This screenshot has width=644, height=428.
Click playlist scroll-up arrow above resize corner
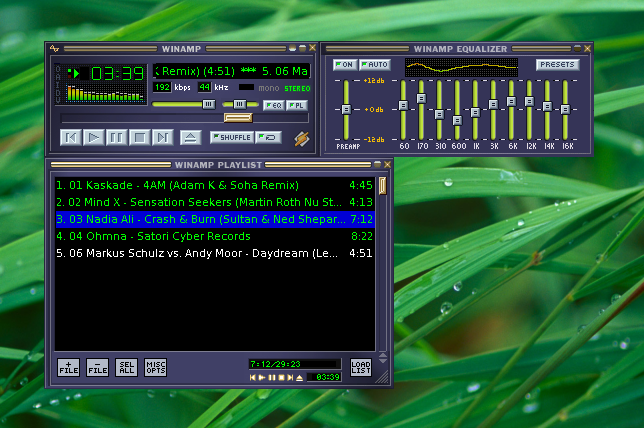tap(382, 355)
